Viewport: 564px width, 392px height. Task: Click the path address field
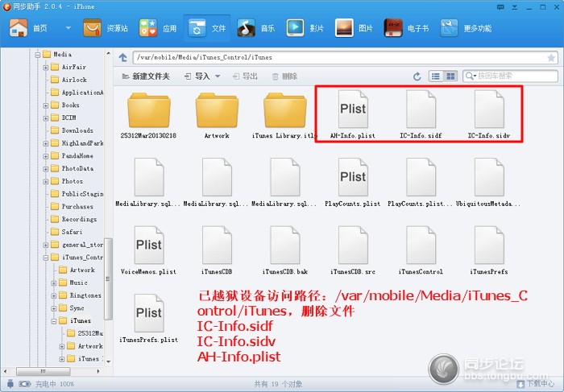[339, 57]
